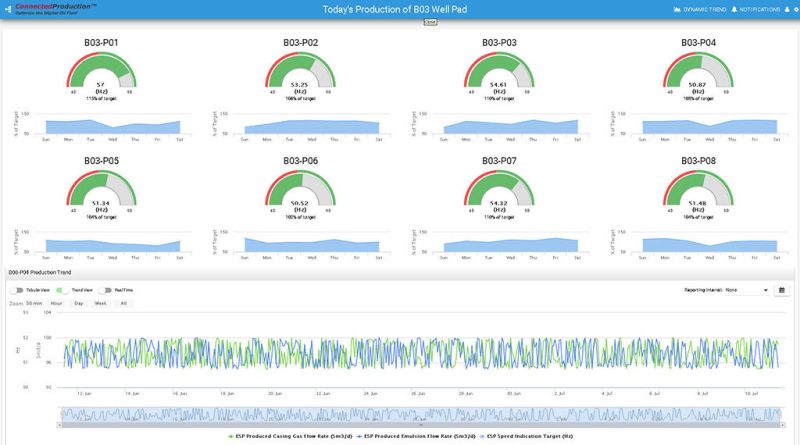Click the B03-P04 well title
The image size is (800, 445).
click(698, 42)
